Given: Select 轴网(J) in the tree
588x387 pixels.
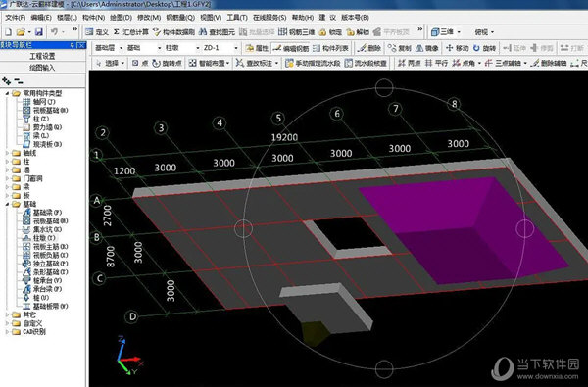Looking at the screenshot, I should tap(39, 102).
